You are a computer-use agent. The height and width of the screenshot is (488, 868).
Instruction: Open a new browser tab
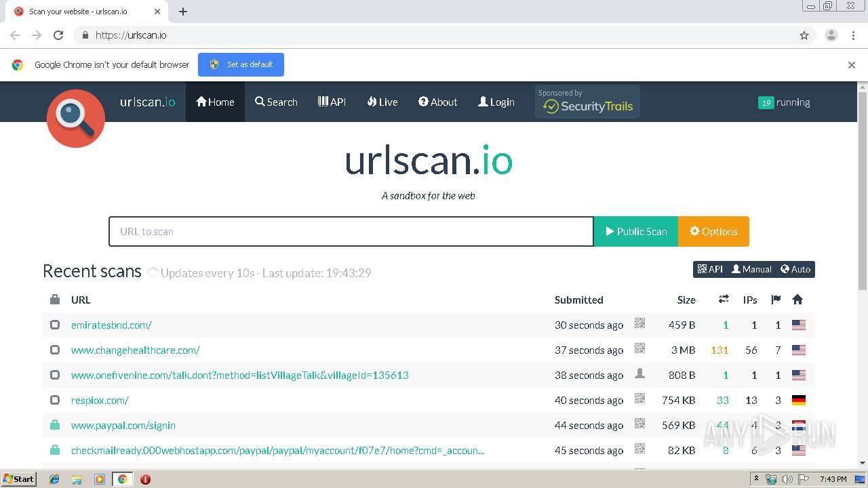183,12
